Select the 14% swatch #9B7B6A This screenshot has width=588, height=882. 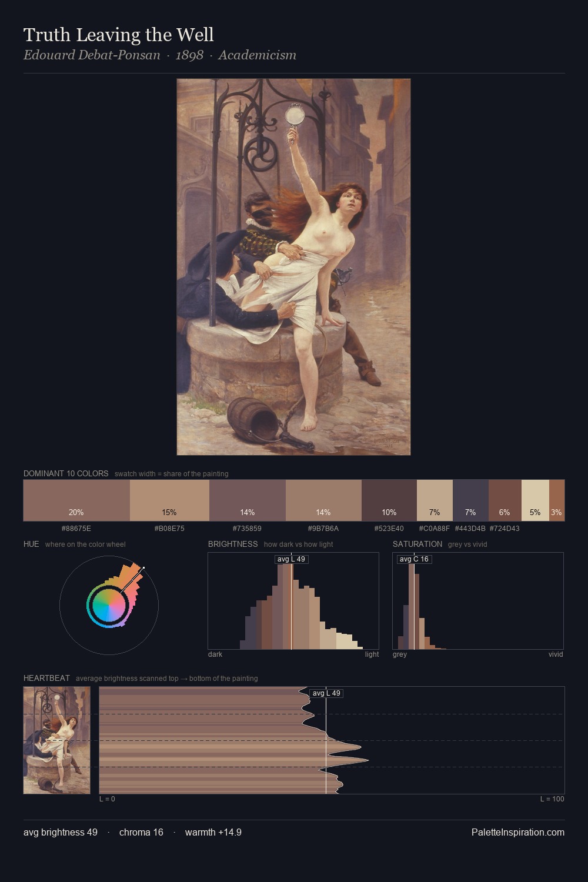point(323,500)
